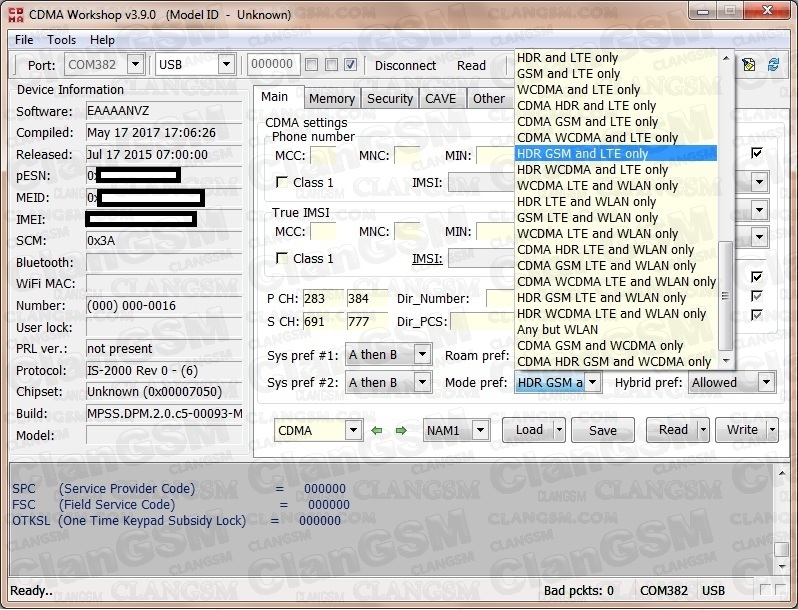Click the S CH 691 field

[324, 322]
